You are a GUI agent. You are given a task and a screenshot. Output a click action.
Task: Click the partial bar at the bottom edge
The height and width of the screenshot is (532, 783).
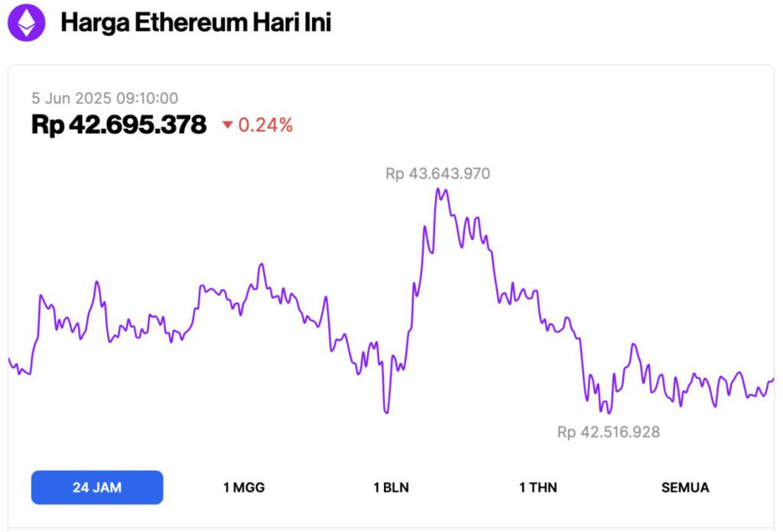pyautogui.click(x=391, y=529)
